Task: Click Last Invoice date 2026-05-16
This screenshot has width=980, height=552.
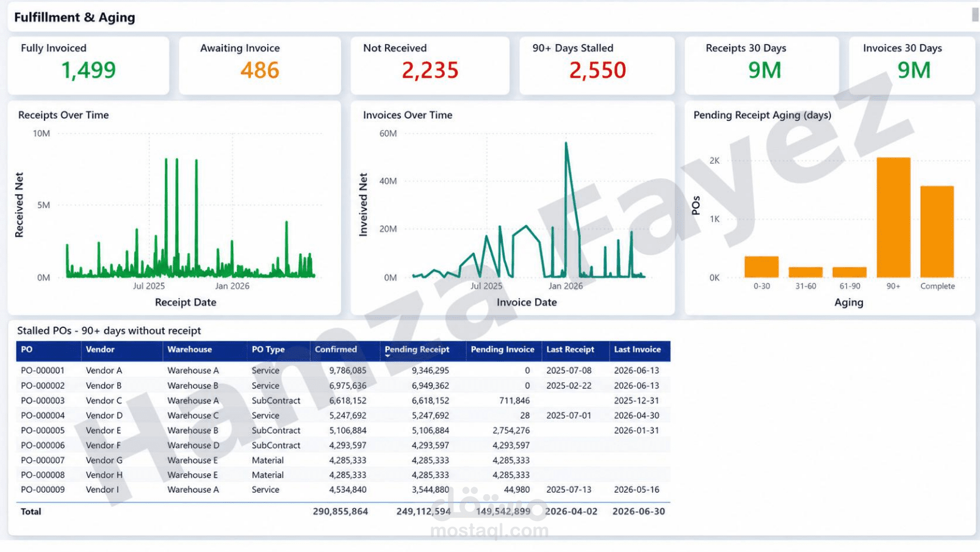Action: pos(636,490)
